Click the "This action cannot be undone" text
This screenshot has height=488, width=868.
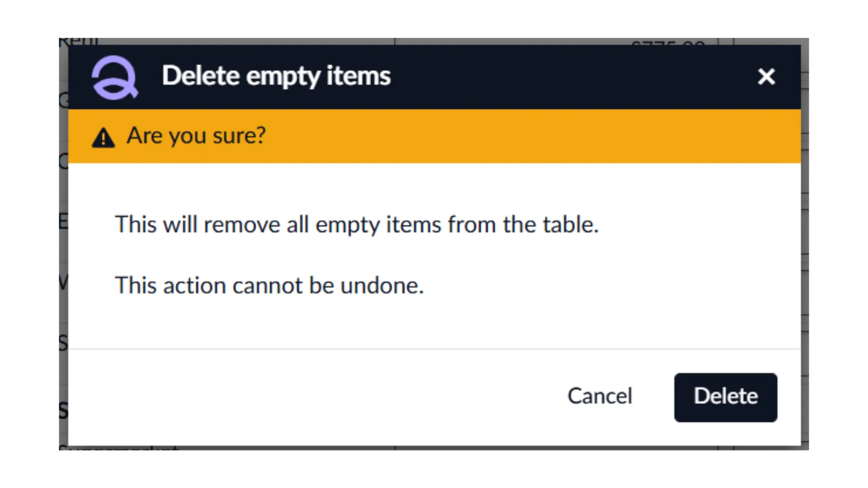pyautogui.click(x=269, y=286)
